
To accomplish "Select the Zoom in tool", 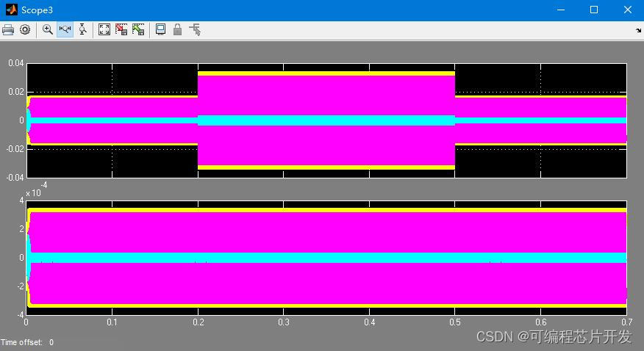I will [x=48, y=30].
